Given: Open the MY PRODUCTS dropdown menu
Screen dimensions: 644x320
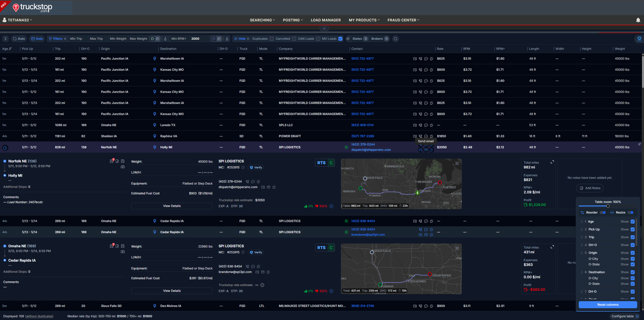Looking at the screenshot, I should click(x=364, y=20).
